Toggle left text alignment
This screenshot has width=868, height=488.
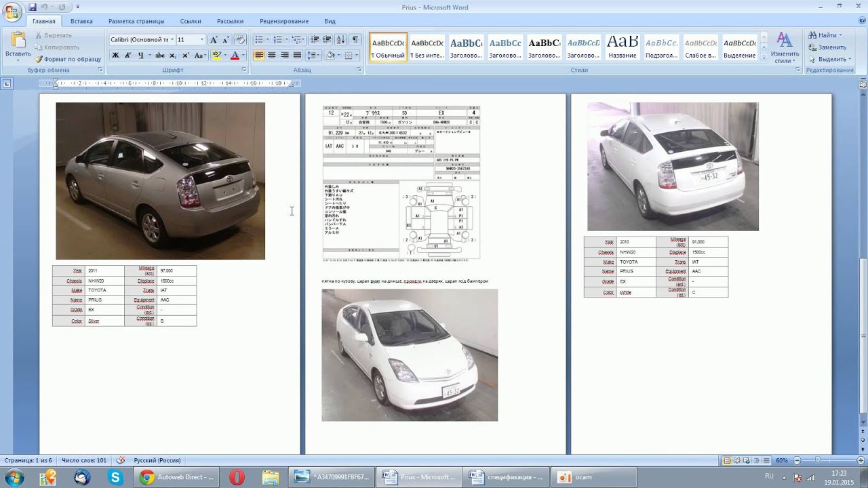point(259,56)
